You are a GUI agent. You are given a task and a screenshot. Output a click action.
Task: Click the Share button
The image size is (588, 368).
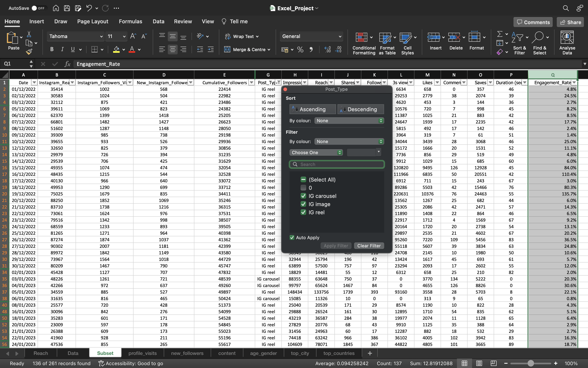click(x=570, y=22)
